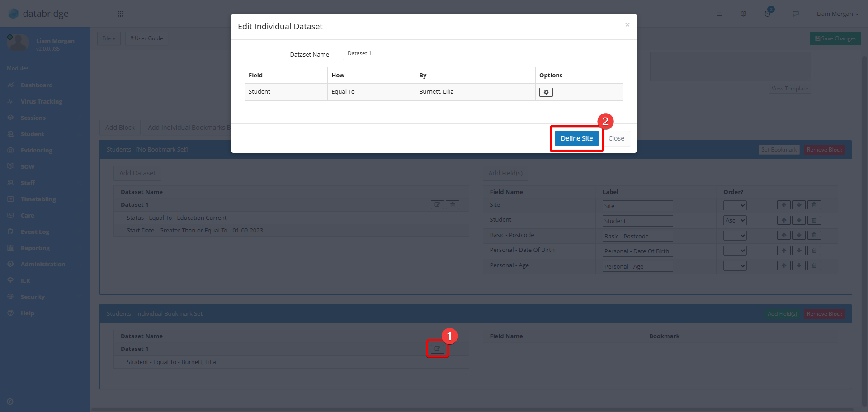
Task: Remove the Students No Bookmark Set block
Action: (x=824, y=150)
